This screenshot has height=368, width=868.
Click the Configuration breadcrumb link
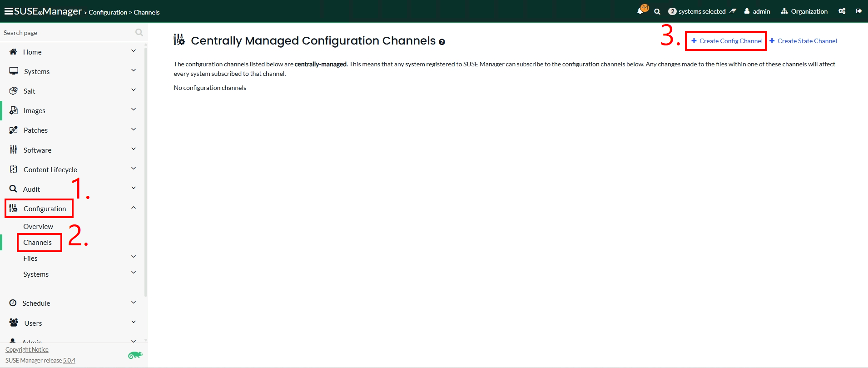108,12
